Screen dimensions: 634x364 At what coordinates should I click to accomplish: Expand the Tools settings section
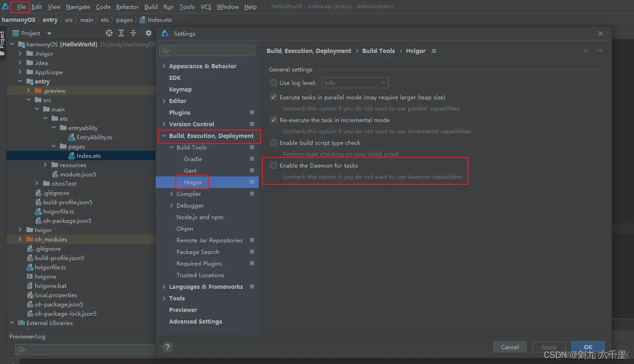pyautogui.click(x=164, y=298)
